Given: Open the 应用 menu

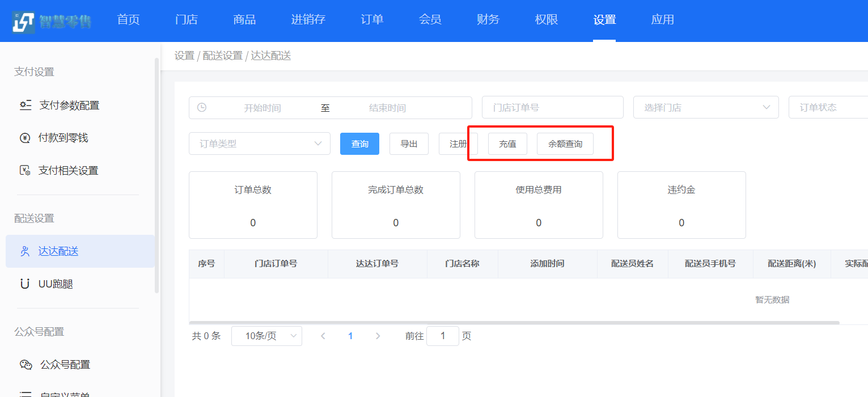Looking at the screenshot, I should click(663, 20).
